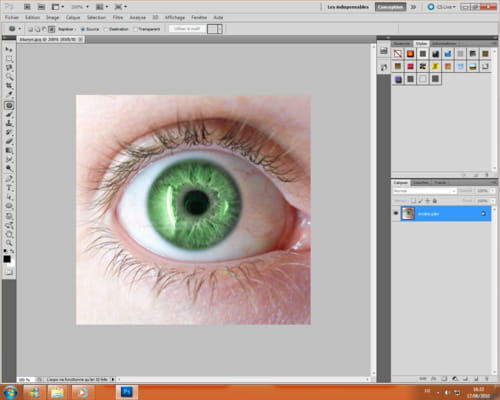
Task: Open Mini Bridge from the application bar
Action: [x=41, y=7]
